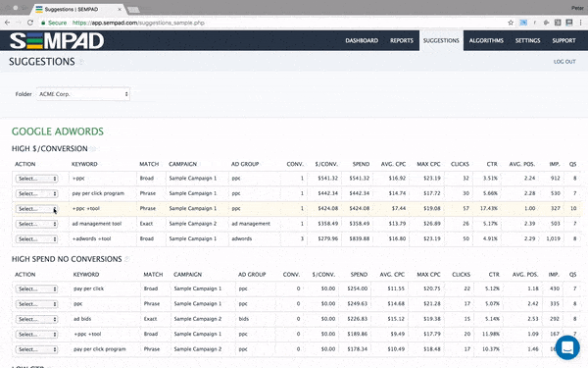Click the $7.44 avg. CPC value

[x=399, y=208]
